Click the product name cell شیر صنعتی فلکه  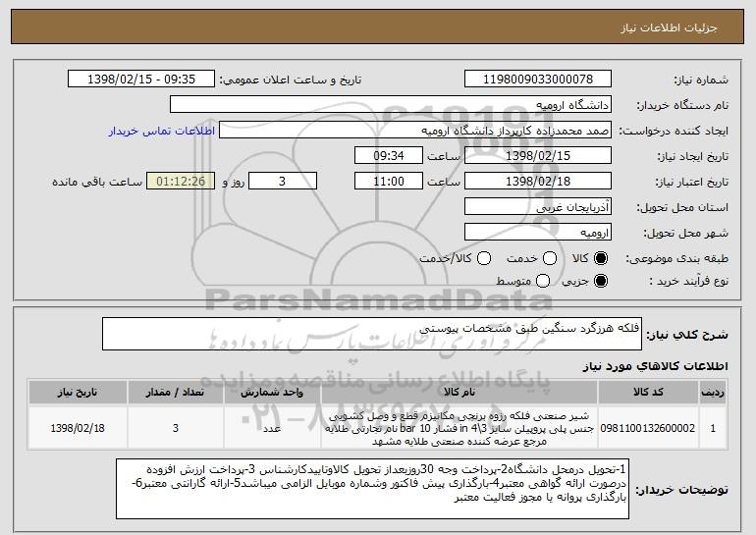[x=459, y=428]
